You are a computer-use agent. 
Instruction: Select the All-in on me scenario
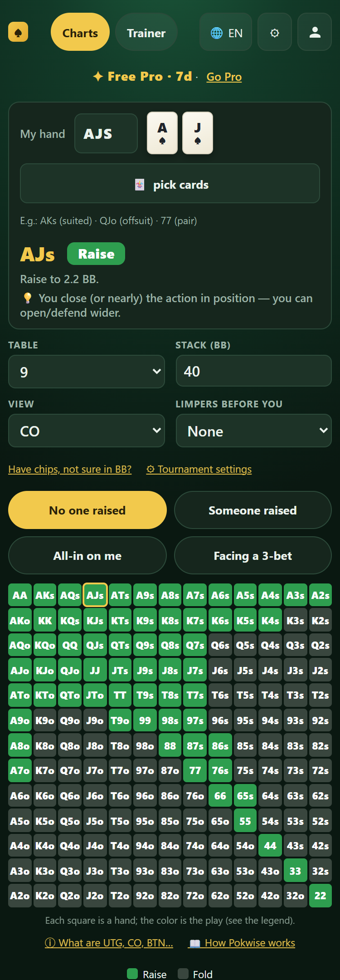(x=87, y=555)
